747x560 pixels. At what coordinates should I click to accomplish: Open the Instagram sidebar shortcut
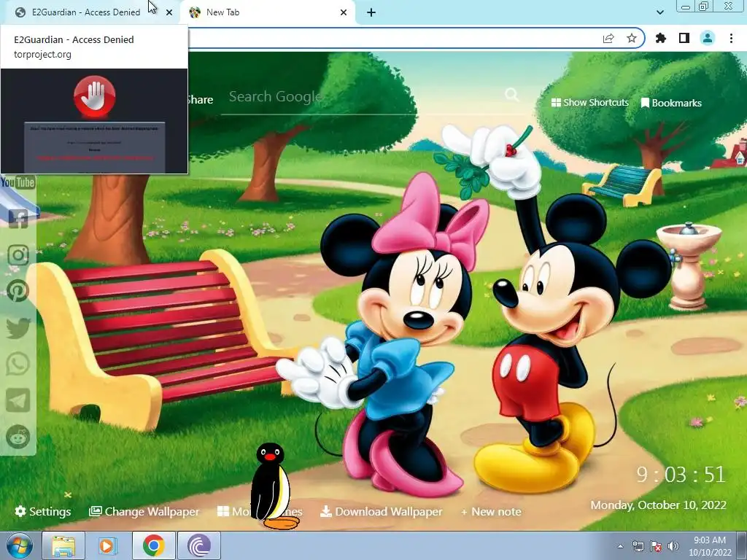[x=18, y=255]
